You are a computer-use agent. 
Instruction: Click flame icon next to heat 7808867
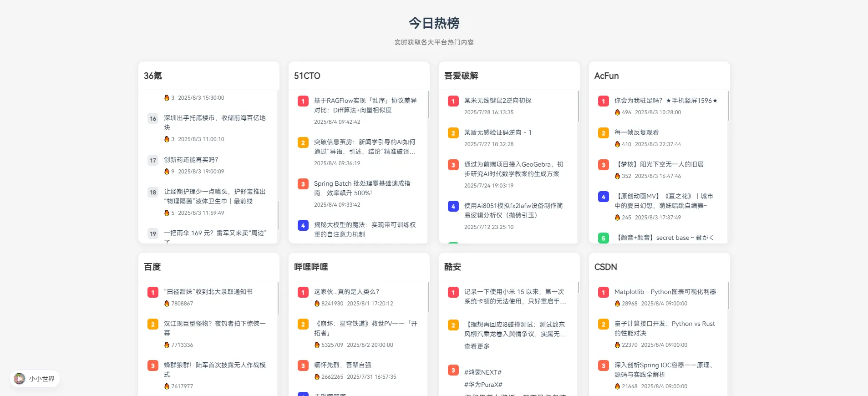167,304
